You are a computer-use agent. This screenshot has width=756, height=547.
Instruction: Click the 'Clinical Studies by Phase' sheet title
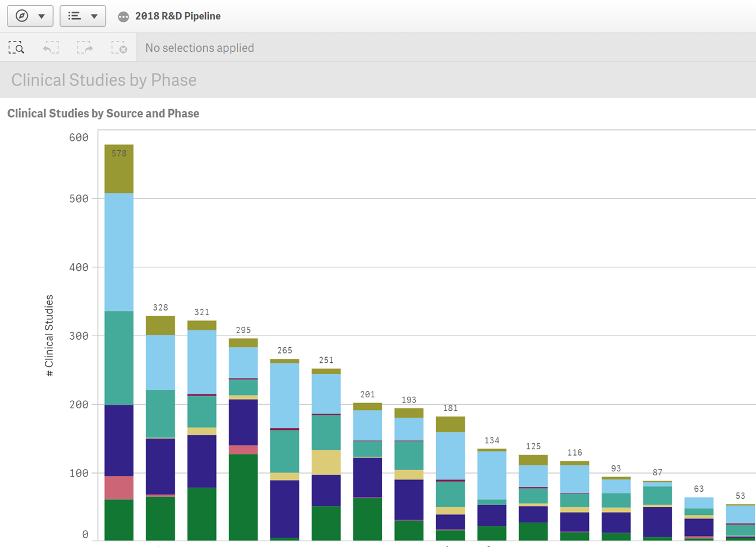click(x=104, y=80)
